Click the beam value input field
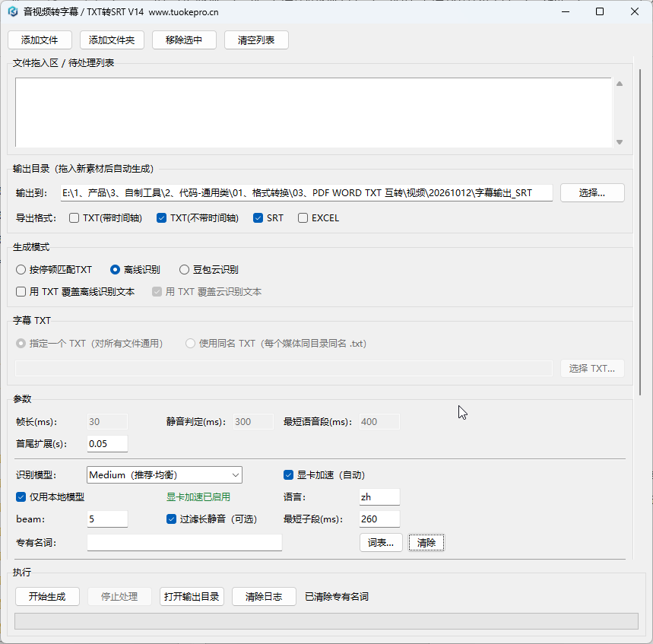Screen dimensions: 653x644 [x=107, y=519]
